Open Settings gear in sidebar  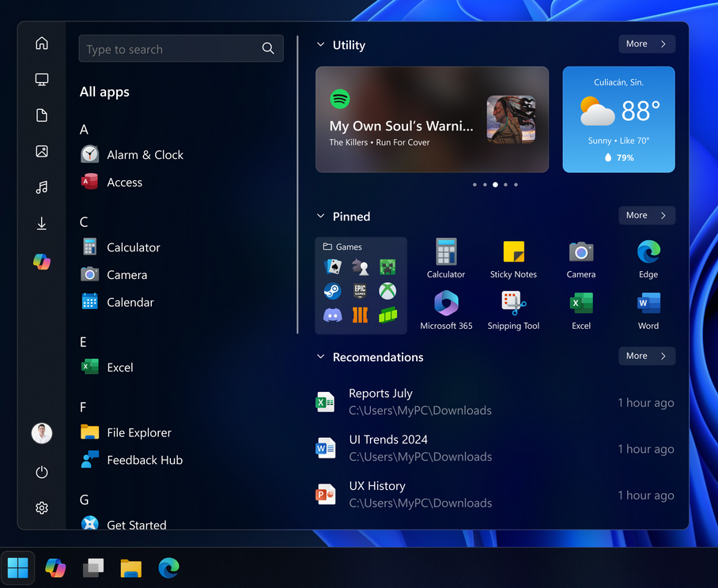point(42,508)
